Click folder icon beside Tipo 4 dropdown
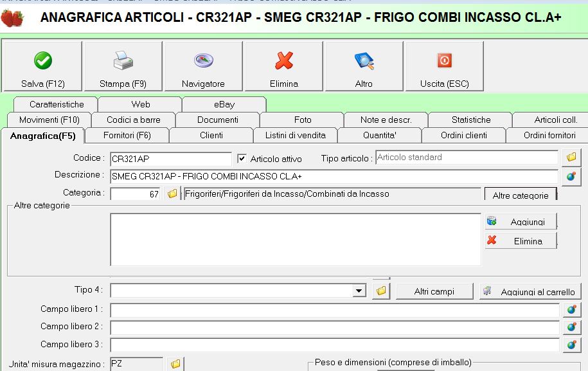The width and height of the screenshot is (588, 371). click(381, 291)
